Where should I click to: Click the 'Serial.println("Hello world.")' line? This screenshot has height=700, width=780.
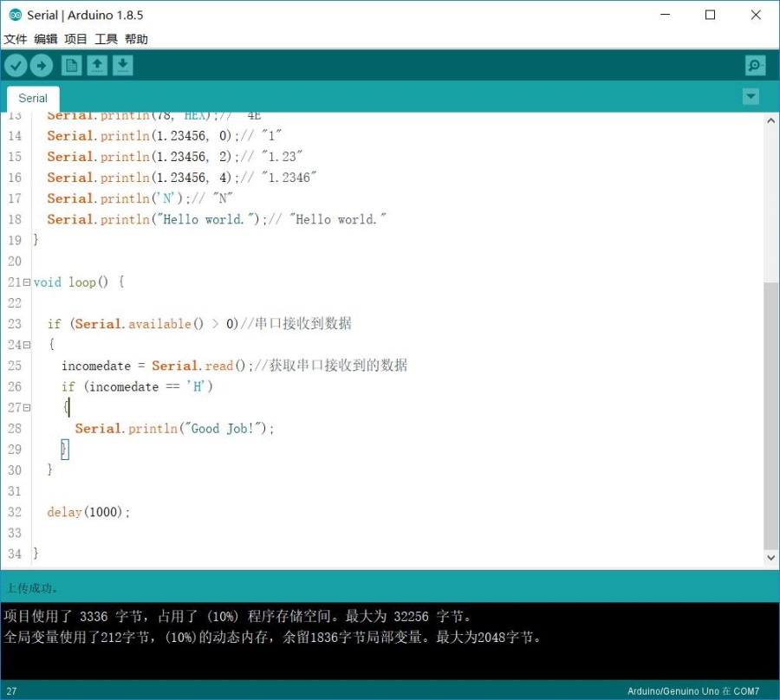[x=217, y=219]
